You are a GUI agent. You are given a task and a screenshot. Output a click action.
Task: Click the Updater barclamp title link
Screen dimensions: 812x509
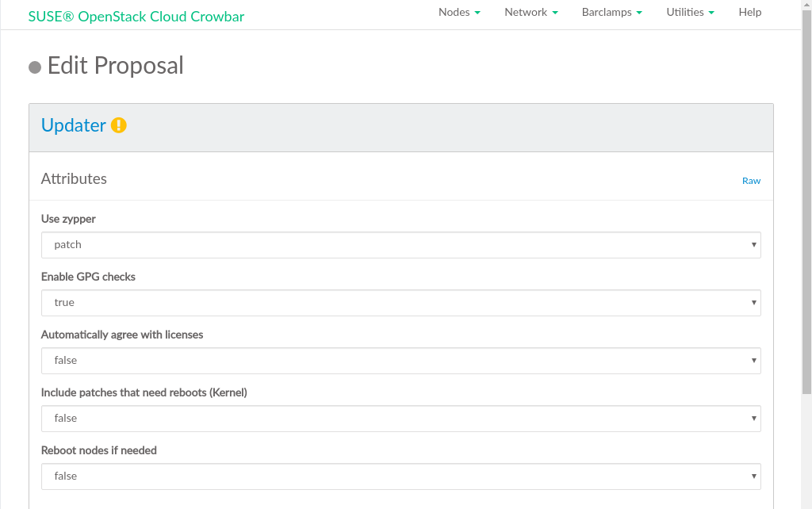[x=74, y=125]
